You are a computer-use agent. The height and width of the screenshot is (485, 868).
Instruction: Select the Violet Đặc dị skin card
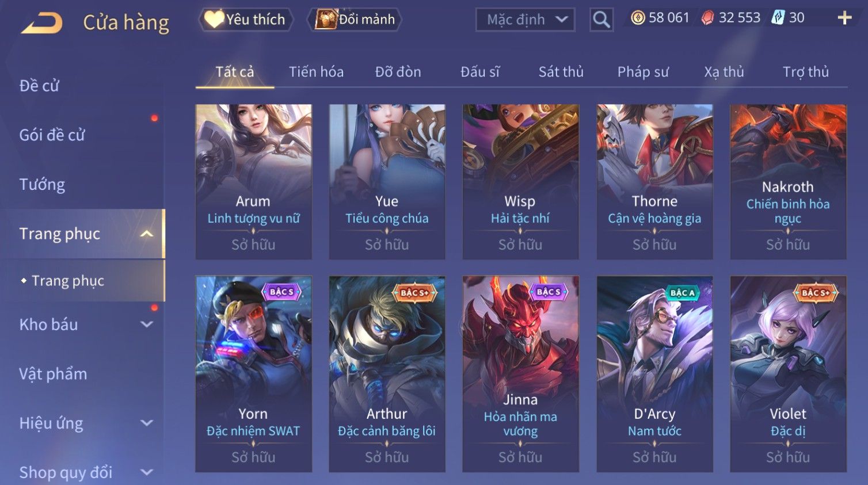point(788,374)
